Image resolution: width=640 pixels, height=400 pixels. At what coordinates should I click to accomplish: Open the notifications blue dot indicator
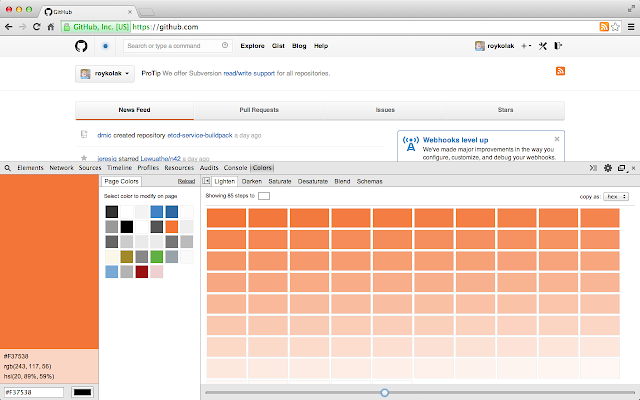click(x=105, y=46)
